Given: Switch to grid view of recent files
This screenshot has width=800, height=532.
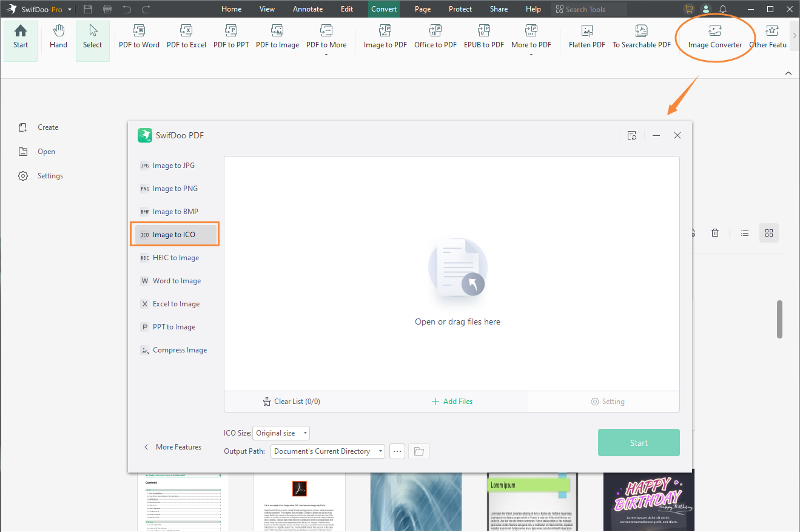Looking at the screenshot, I should point(769,233).
